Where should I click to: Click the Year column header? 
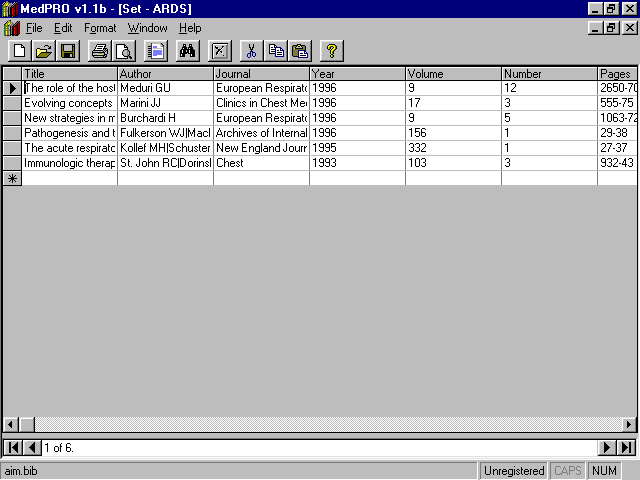[x=357, y=73]
